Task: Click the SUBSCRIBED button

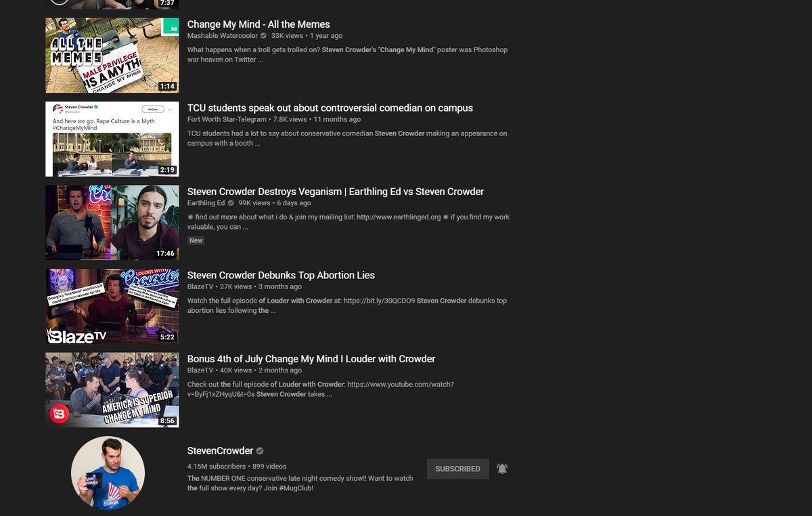Action: coord(457,469)
